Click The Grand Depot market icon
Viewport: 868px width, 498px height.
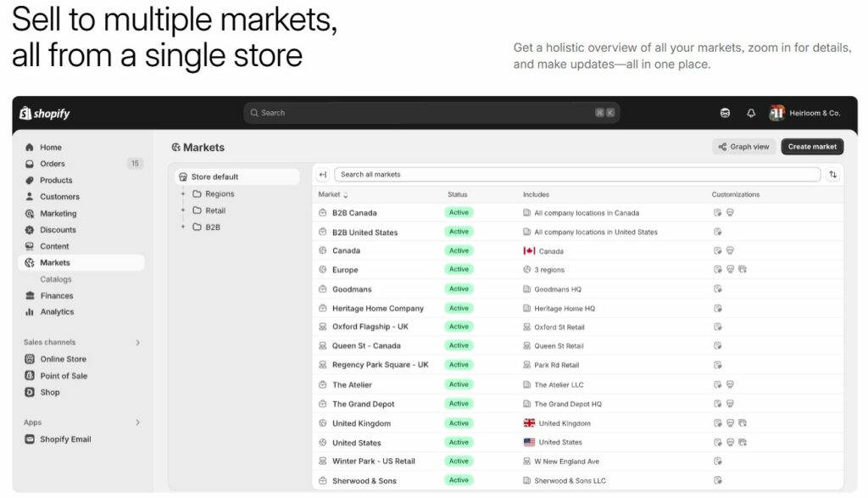coord(323,404)
